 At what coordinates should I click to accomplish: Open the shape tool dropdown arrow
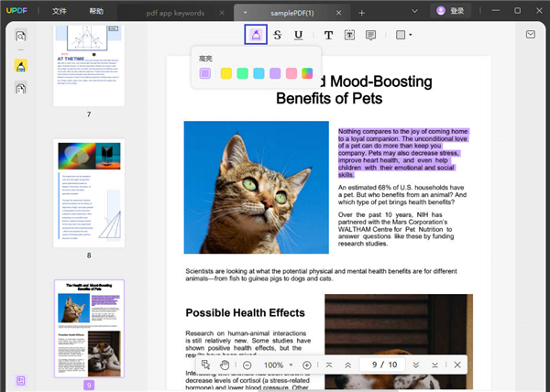tap(410, 35)
